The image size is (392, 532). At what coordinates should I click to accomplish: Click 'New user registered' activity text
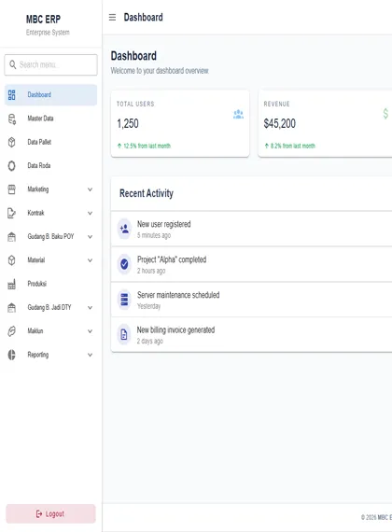(163, 224)
